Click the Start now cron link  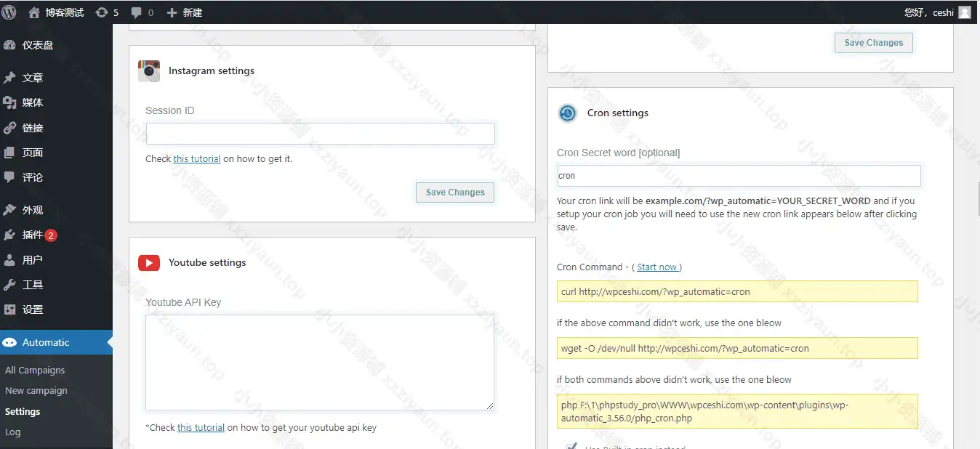[656, 267]
